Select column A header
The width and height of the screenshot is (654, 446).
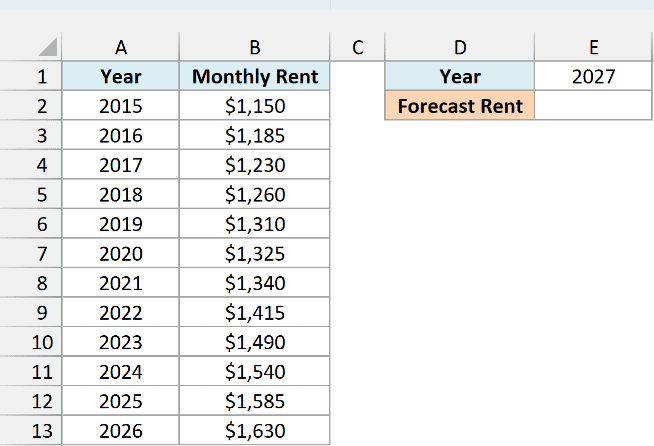[121, 47]
